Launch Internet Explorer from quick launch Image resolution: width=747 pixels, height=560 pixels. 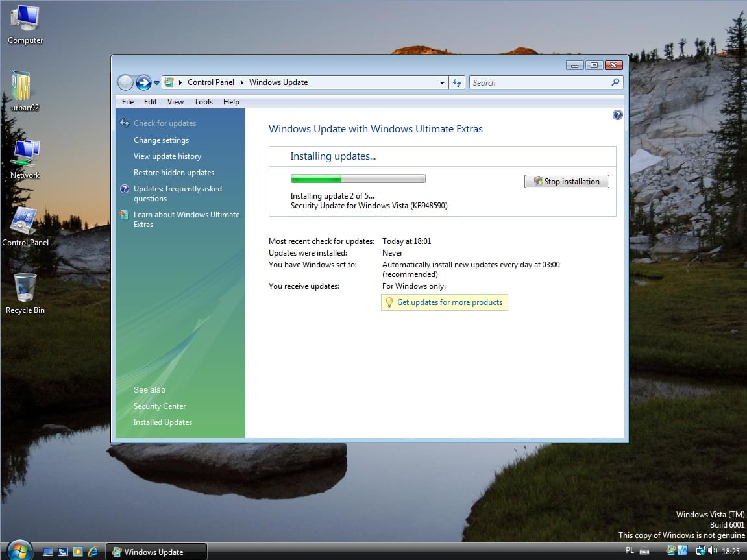(93, 552)
